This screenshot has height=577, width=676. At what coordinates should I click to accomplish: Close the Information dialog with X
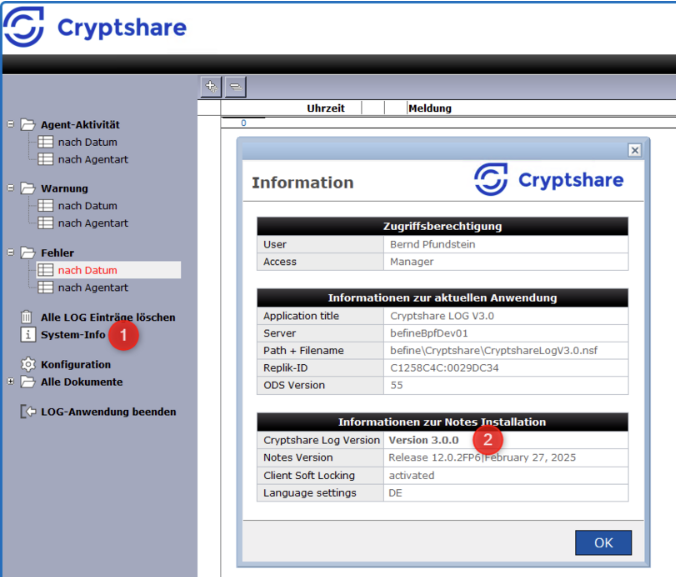click(635, 150)
